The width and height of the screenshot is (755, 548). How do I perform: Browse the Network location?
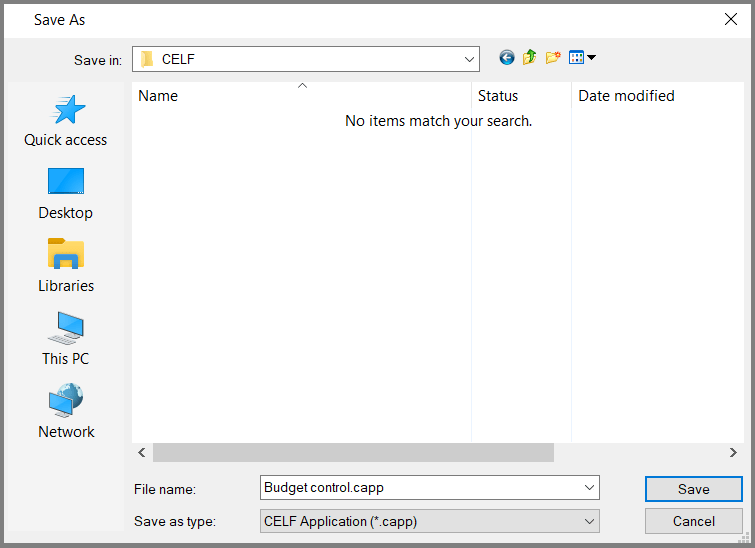(x=66, y=413)
